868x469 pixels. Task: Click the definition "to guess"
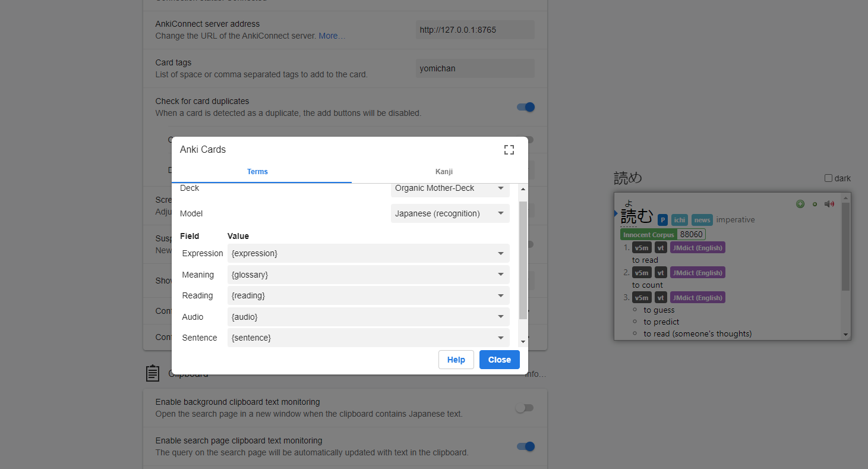click(x=659, y=310)
